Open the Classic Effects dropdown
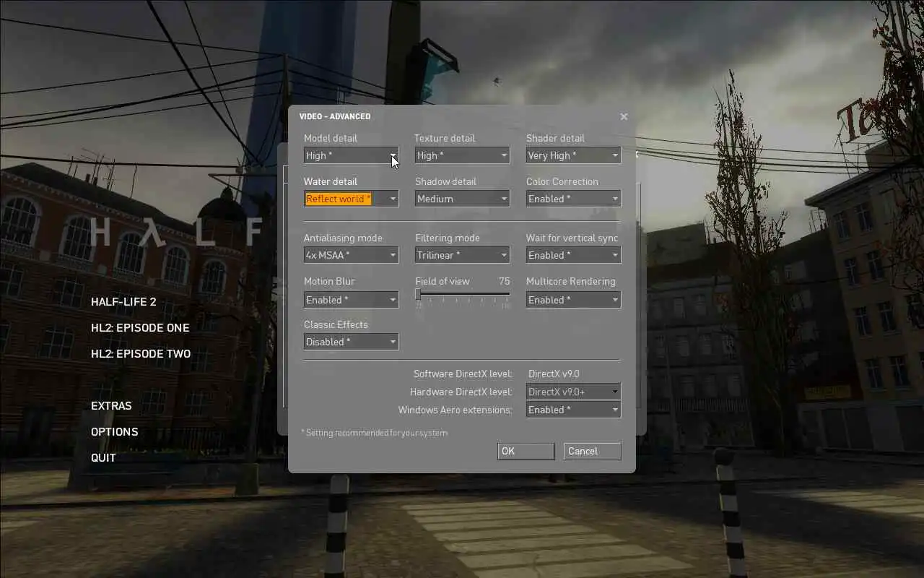Viewport: 924px width, 578px height. tap(351, 342)
